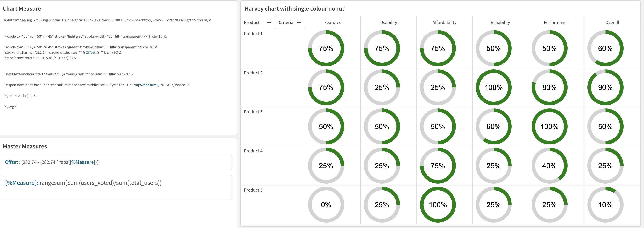The image size is (644, 228).
Task: Sort by the Overall column header
Action: [612, 22]
